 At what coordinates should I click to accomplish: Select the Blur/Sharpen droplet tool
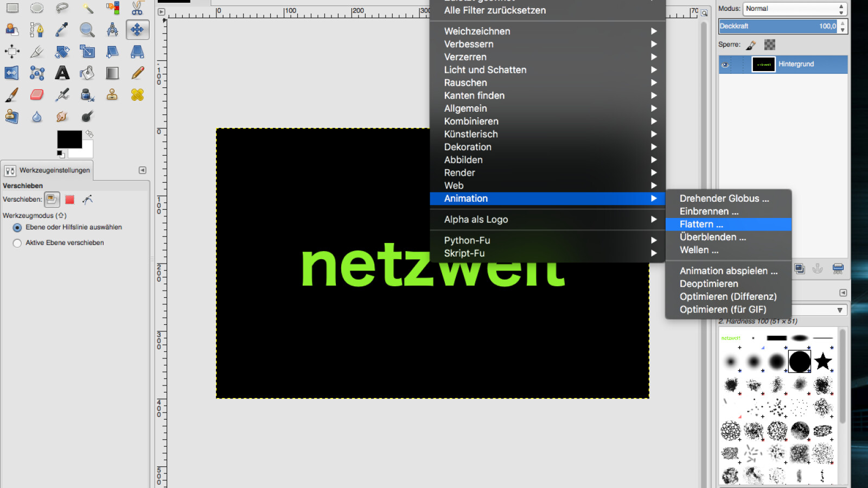point(37,116)
